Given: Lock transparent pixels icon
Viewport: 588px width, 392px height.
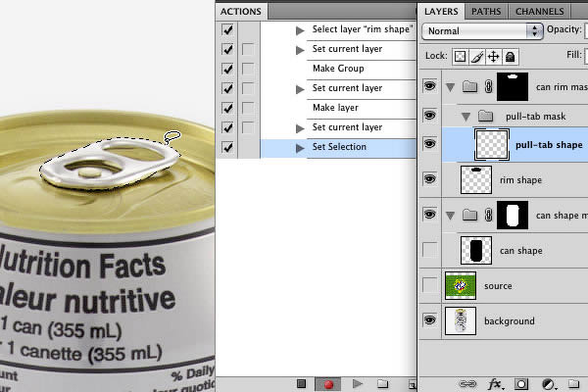Looking at the screenshot, I should 460,57.
